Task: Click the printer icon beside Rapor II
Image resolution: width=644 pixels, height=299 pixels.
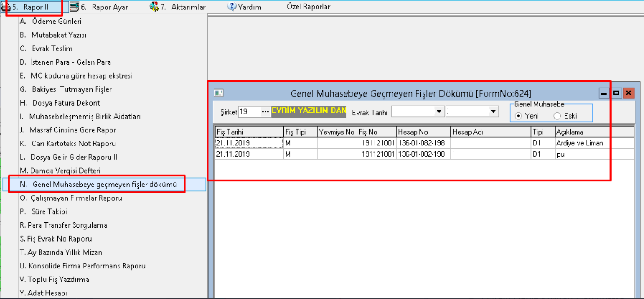Action: coord(7,7)
